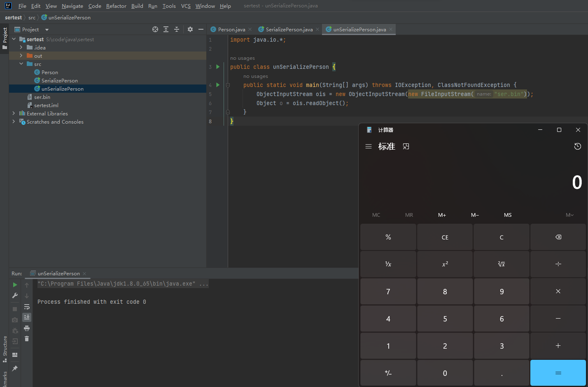Rerun unSerializePerson with green play icon
Image resolution: width=588 pixels, height=387 pixels.
click(x=15, y=285)
